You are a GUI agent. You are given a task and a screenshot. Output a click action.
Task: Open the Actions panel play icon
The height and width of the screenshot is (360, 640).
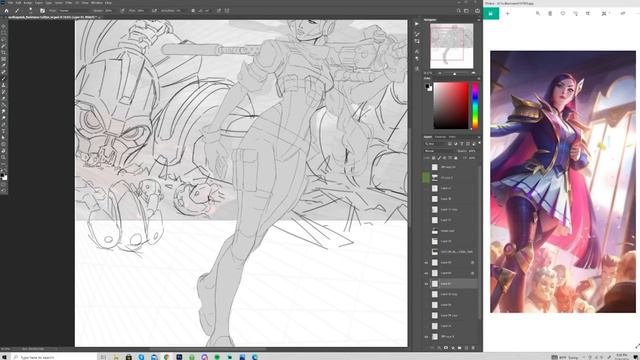click(x=417, y=24)
